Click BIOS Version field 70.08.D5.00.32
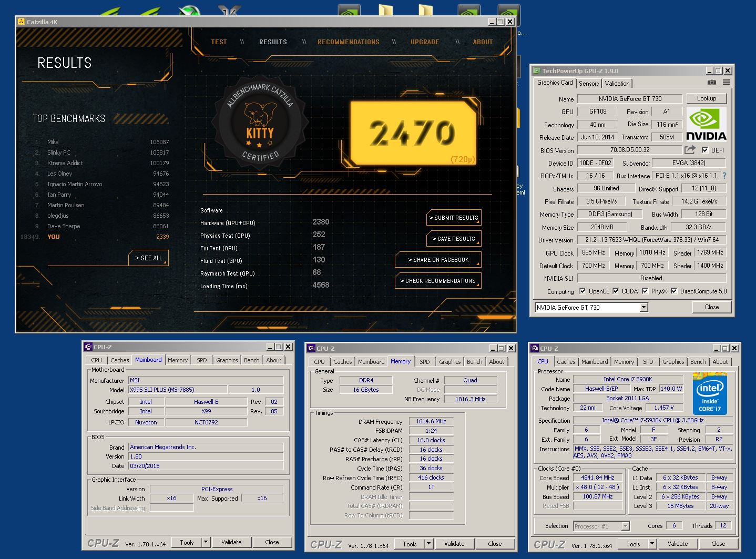Viewport: 756px width, 559px height. [x=630, y=150]
